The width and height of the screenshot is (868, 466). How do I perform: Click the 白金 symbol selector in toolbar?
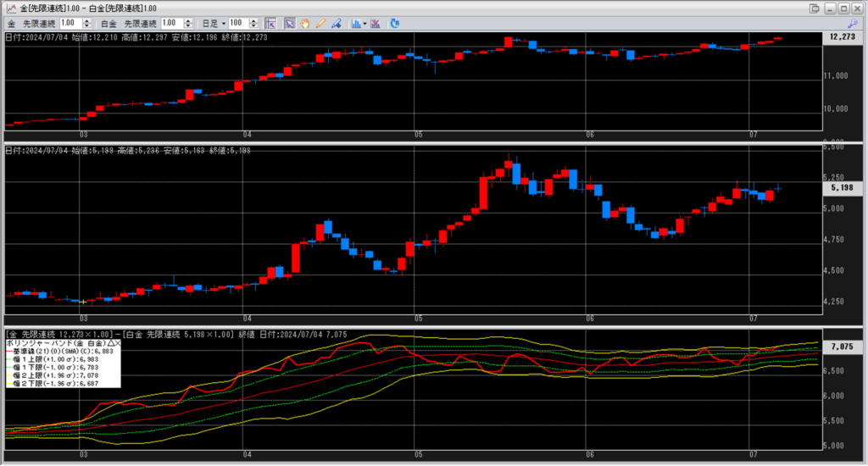(x=109, y=22)
